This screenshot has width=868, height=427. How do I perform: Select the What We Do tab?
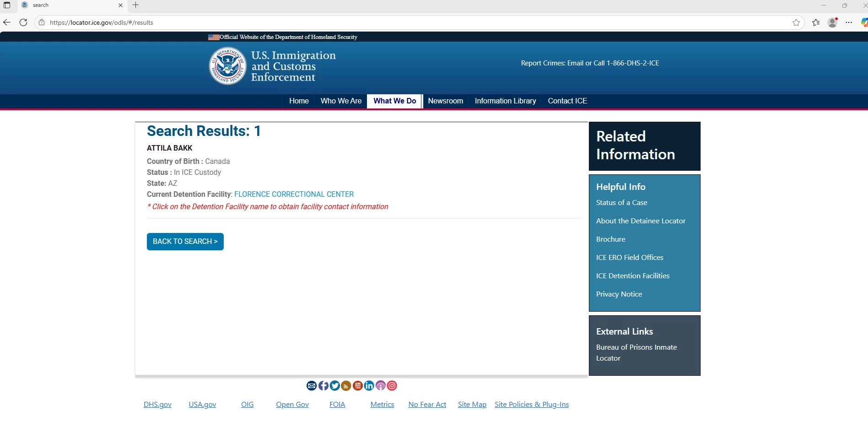[394, 101]
